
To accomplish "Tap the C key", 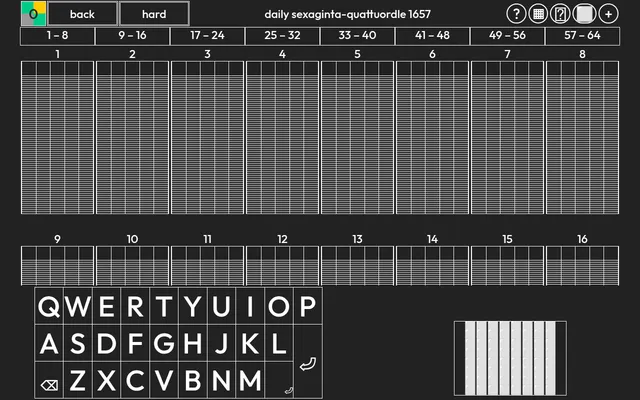I will tap(135, 380).
